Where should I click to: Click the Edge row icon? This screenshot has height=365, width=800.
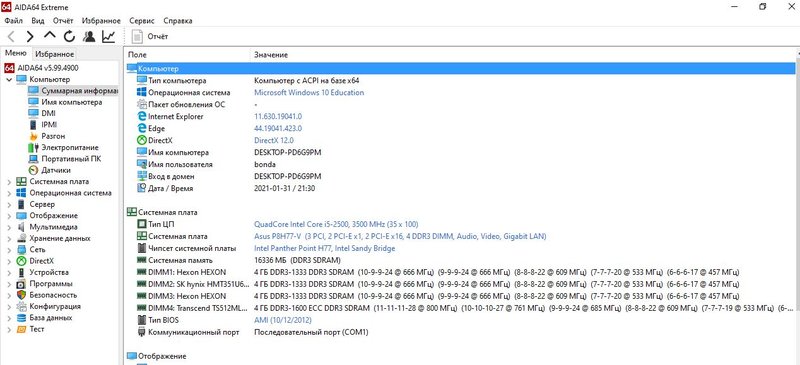click(x=142, y=128)
